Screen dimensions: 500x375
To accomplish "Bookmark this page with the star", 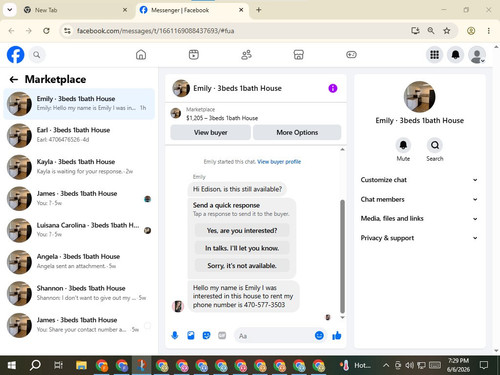I will point(447,31).
